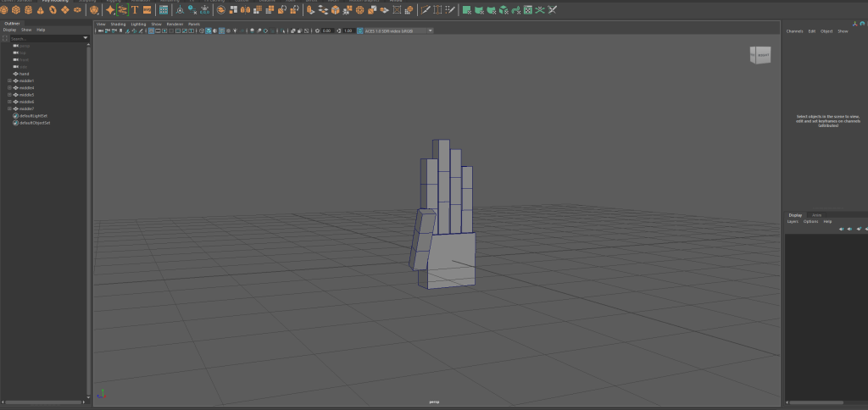This screenshot has height=410, width=868.
Task: Expand the middle6 node in the Outliner
Action: [x=9, y=102]
